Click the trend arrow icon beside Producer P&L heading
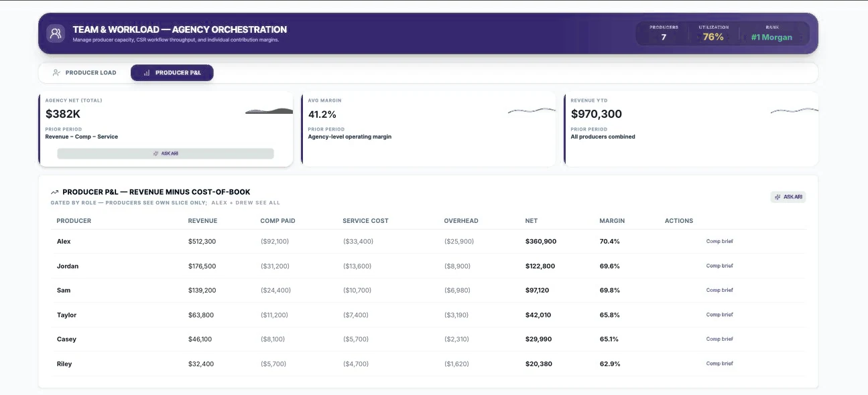Screen dimensions: 868x395 [x=54, y=192]
